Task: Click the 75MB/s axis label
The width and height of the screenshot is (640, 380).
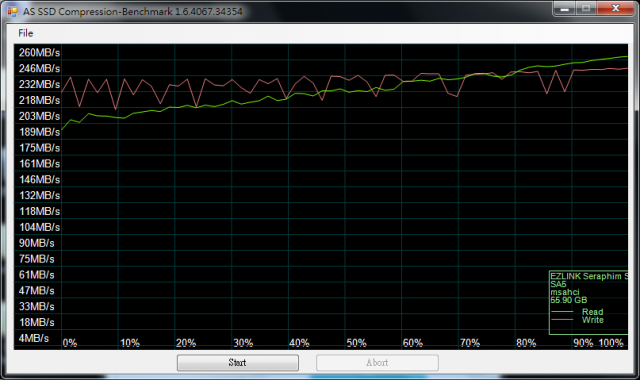Action: click(36, 259)
